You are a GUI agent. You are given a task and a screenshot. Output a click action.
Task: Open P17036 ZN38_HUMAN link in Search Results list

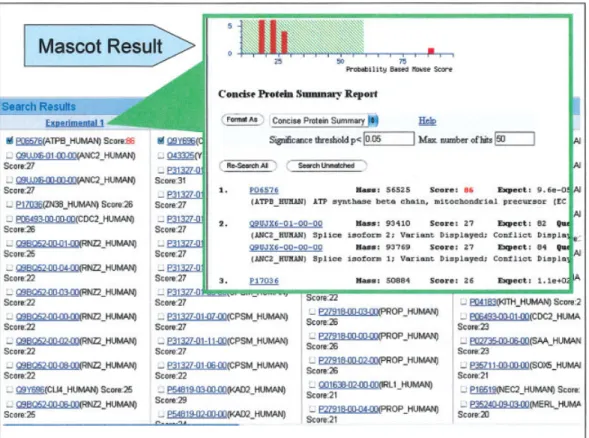(x=29, y=204)
